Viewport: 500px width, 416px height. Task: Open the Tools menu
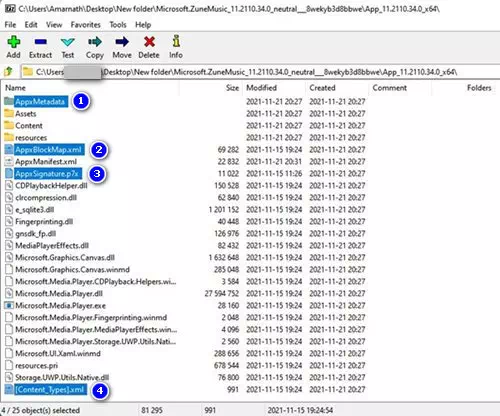118,25
